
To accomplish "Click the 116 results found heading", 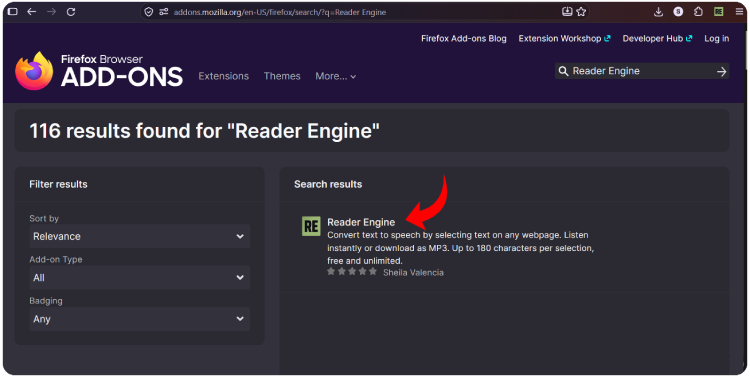I will tap(204, 131).
